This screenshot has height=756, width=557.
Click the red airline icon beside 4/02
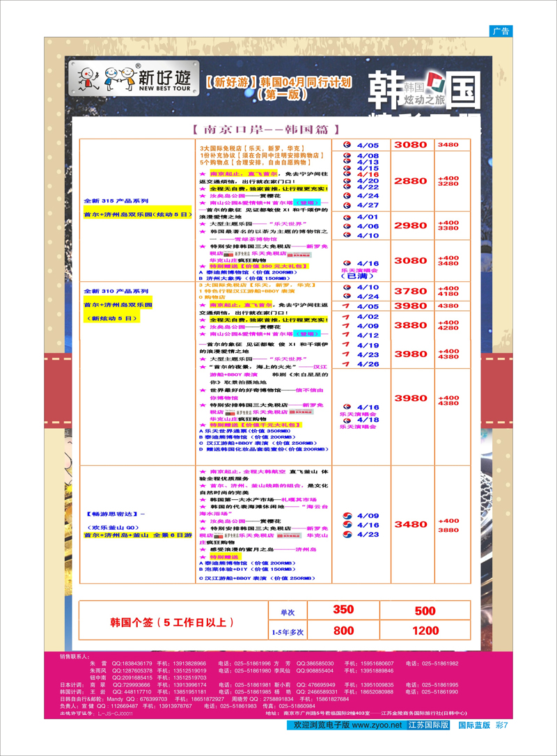346,317
